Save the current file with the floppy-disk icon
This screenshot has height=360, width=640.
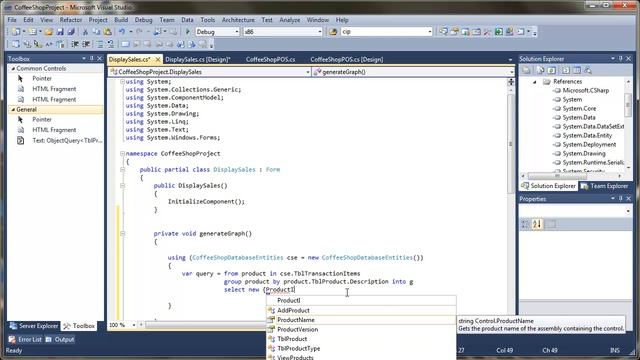pyautogui.click(x=60, y=32)
